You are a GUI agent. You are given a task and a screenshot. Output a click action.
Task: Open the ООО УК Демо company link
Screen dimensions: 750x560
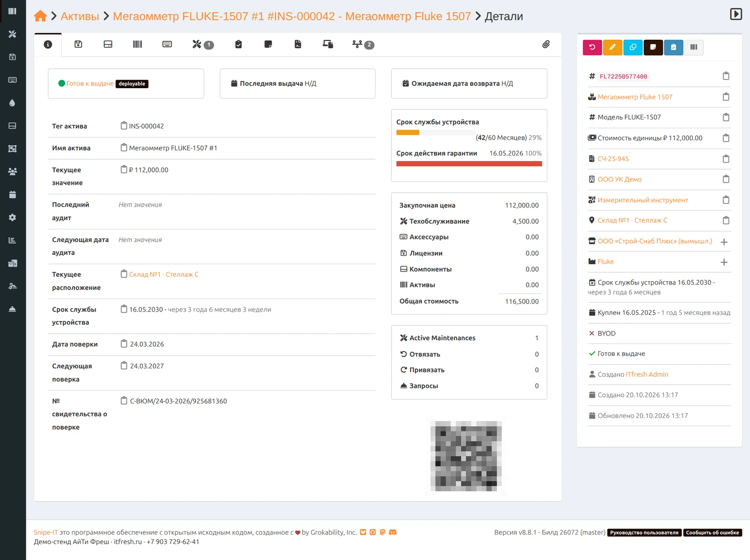click(x=620, y=179)
